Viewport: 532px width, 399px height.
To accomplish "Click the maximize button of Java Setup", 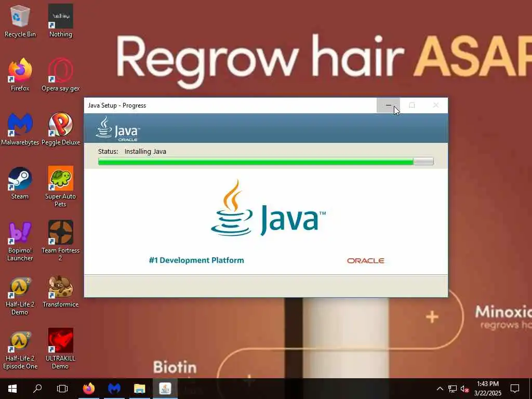I will [412, 105].
